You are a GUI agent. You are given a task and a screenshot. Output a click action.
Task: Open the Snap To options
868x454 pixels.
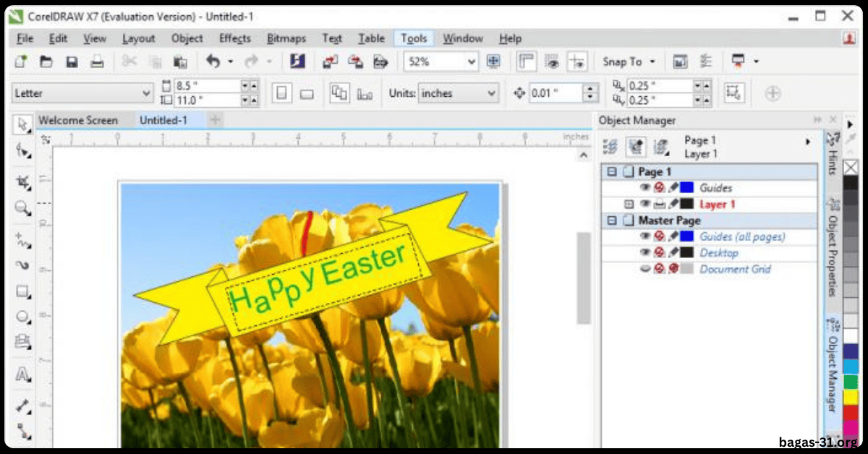pyautogui.click(x=628, y=61)
